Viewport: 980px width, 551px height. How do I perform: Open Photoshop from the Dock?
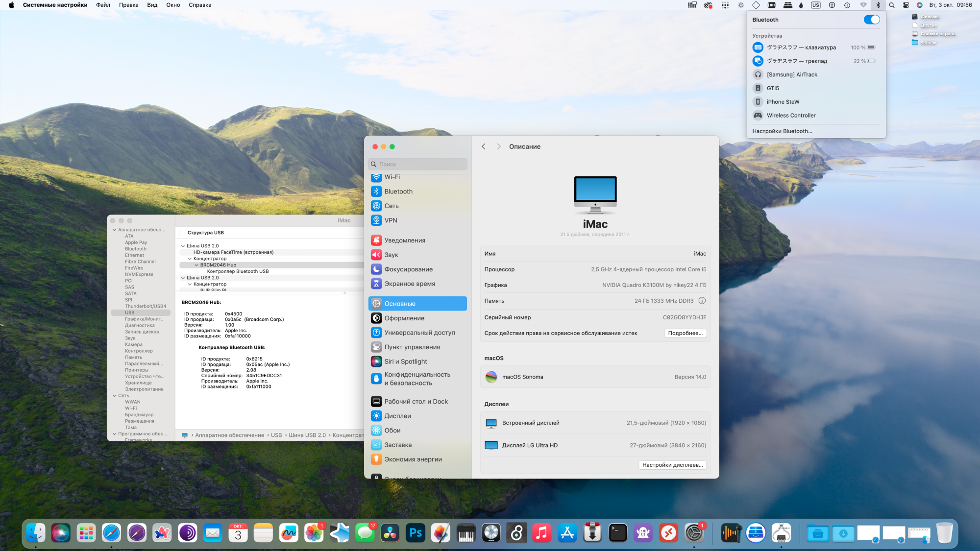pyautogui.click(x=416, y=533)
